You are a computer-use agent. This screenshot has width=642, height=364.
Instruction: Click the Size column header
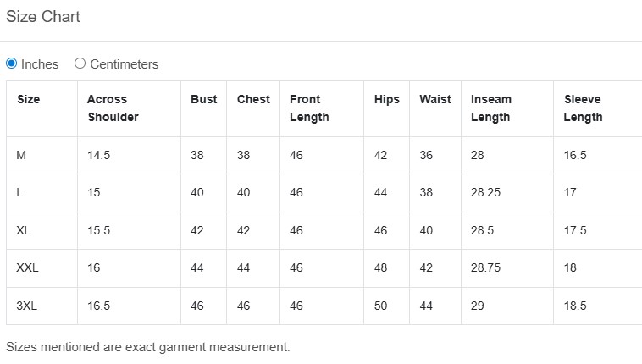(28, 99)
